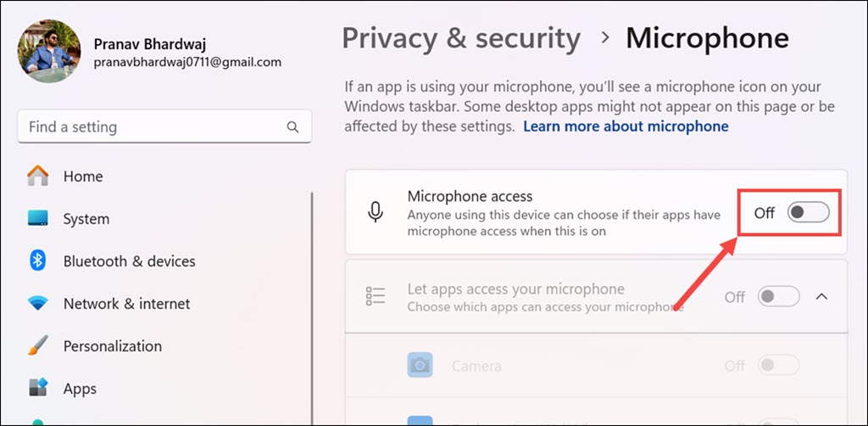Click the search magnifier icon
The width and height of the screenshot is (868, 426).
(x=292, y=127)
